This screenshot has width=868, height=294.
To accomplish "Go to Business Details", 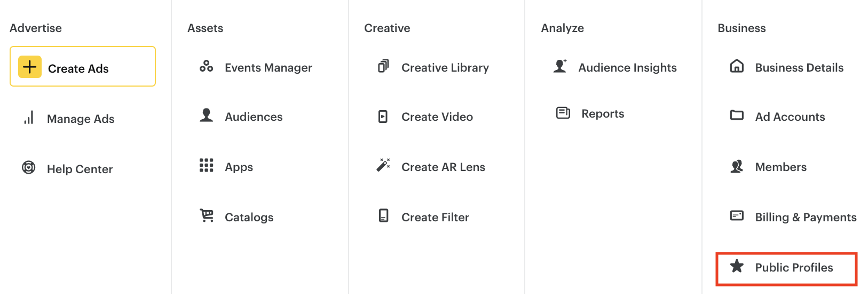I will [x=799, y=68].
